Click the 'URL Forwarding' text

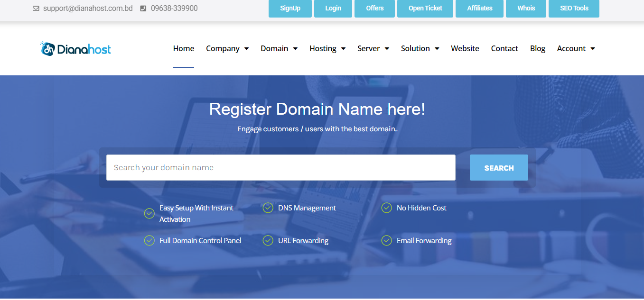click(x=303, y=241)
